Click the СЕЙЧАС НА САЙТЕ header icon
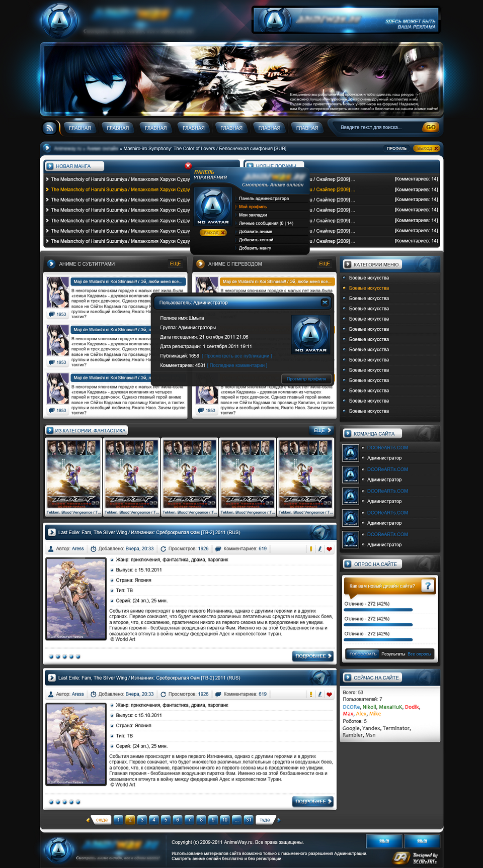The height and width of the screenshot is (868, 483). click(x=348, y=678)
